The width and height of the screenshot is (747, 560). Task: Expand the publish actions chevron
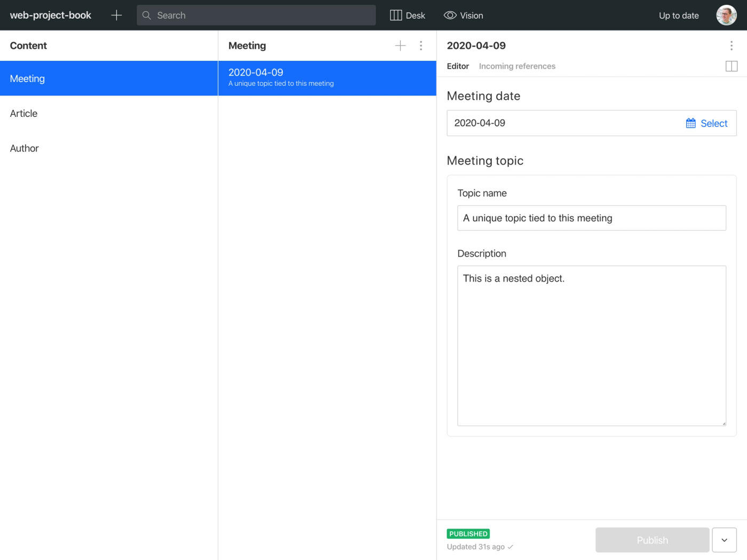[x=724, y=540]
